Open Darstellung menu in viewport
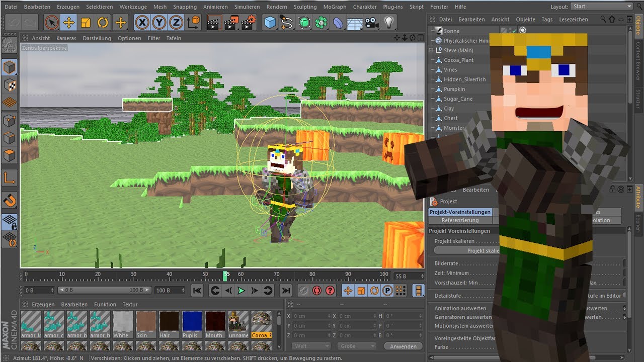 (x=97, y=38)
